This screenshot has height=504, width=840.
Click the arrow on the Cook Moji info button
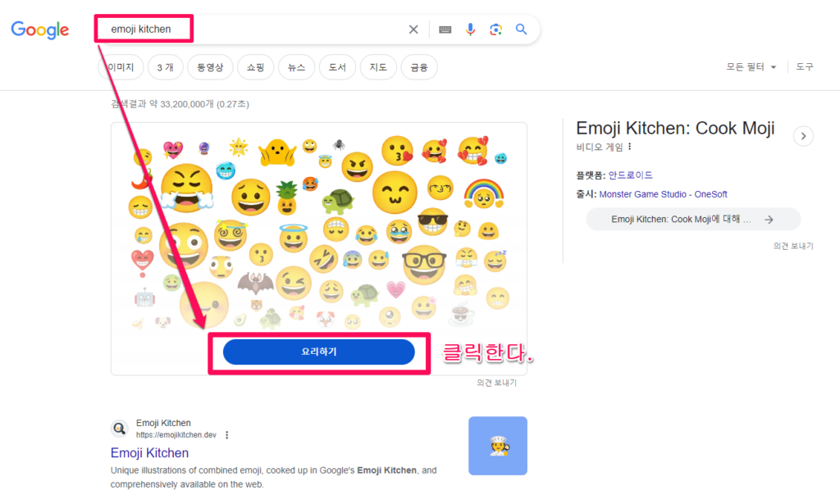769,219
